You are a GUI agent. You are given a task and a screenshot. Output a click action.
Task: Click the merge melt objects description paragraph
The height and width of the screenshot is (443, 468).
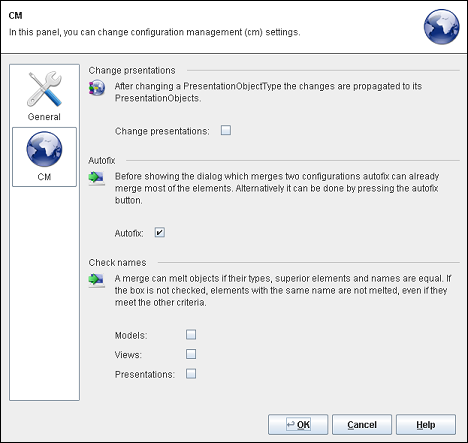click(283, 290)
